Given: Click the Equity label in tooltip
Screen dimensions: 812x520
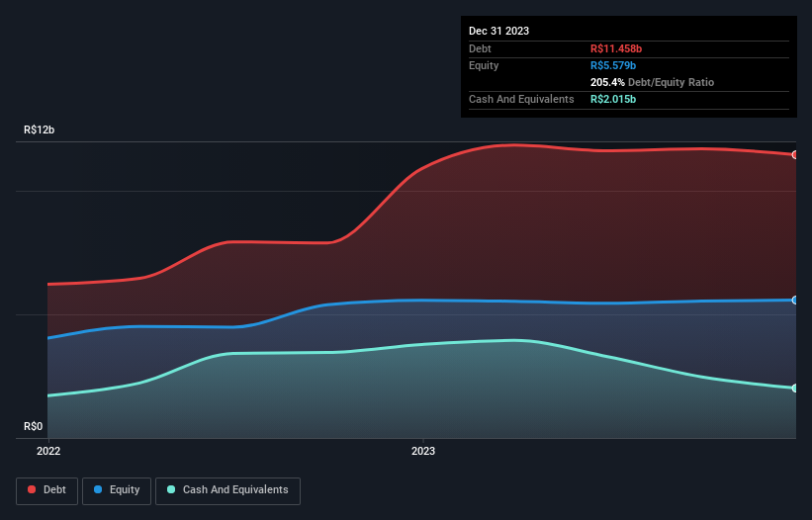Looking at the screenshot, I should click(x=484, y=65).
